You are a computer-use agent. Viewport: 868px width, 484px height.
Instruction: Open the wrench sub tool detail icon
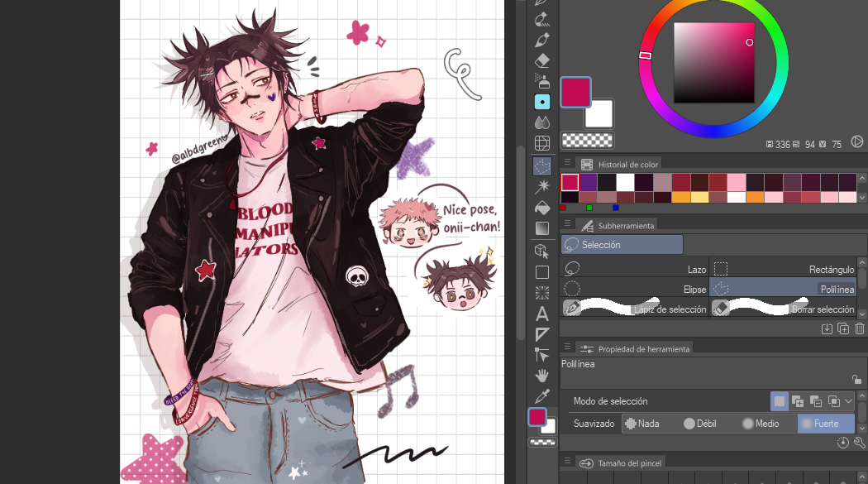859,443
